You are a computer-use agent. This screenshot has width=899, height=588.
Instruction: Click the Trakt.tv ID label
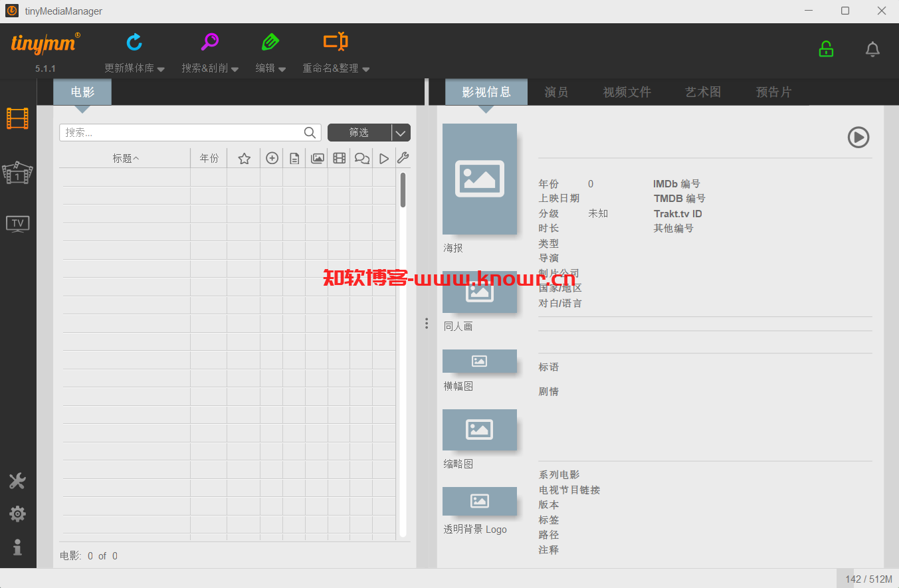coord(678,214)
